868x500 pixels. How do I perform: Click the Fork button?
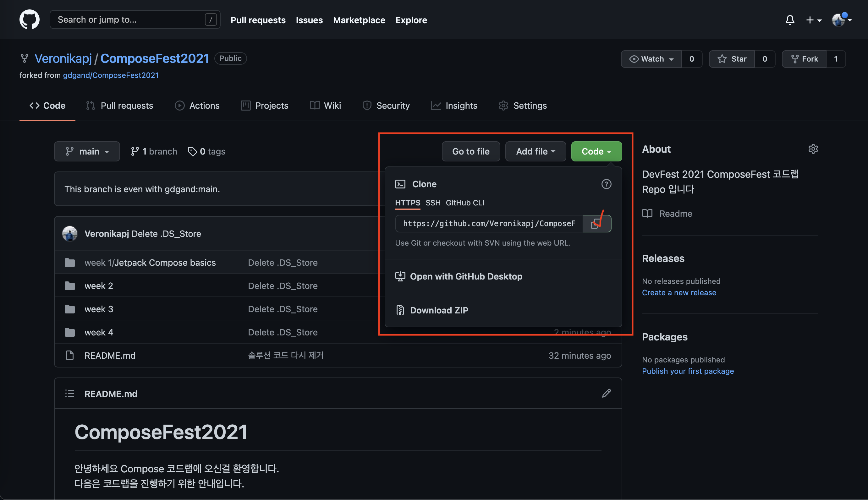(x=804, y=59)
